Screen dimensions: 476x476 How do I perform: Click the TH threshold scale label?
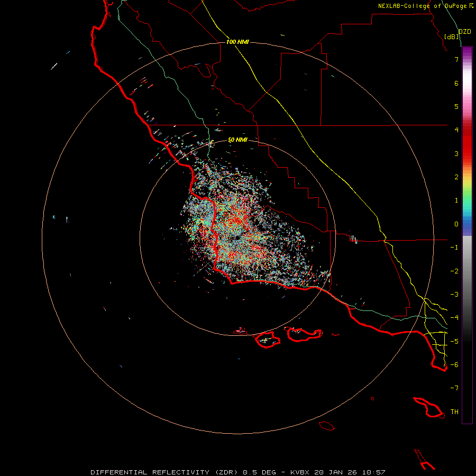[454, 412]
